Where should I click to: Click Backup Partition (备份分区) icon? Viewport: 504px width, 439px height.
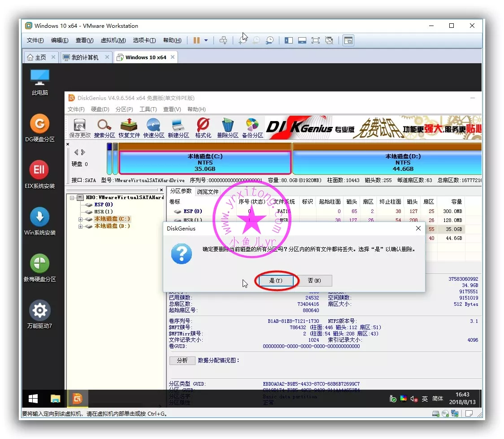click(x=252, y=128)
